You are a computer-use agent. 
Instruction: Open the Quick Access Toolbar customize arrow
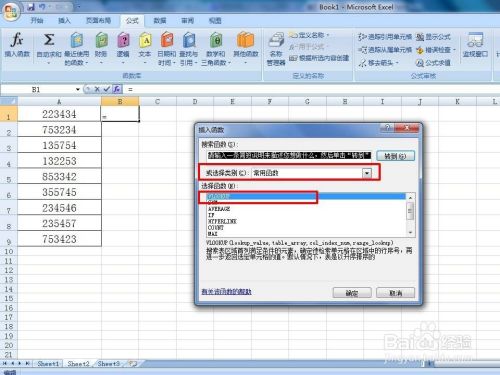pyautogui.click(x=79, y=7)
